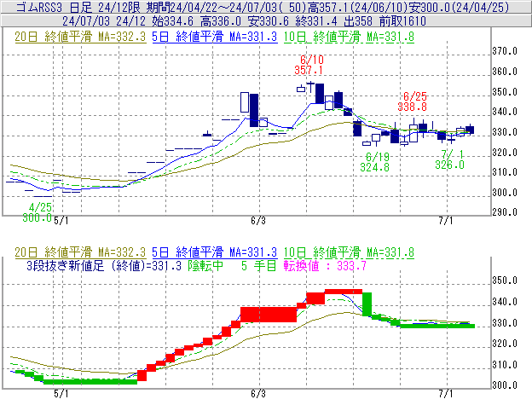This screenshot has width=532, height=405.
Task: Click the tall white candlestick near 6/3
Action: click(x=246, y=102)
